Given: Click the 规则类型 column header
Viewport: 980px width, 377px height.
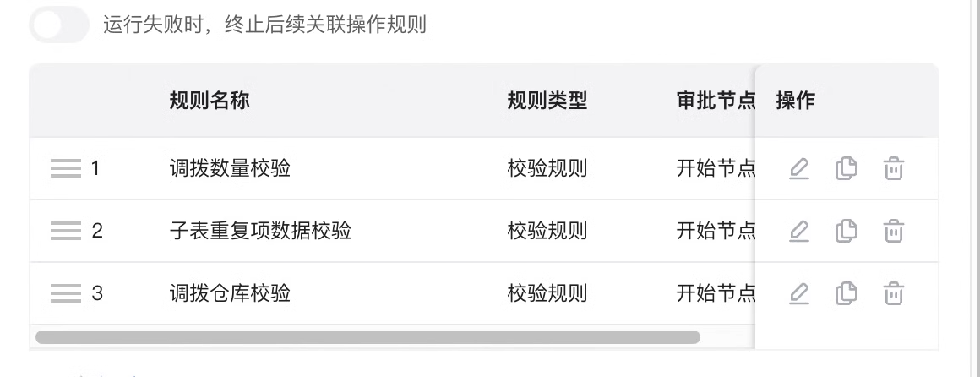Looking at the screenshot, I should (547, 100).
